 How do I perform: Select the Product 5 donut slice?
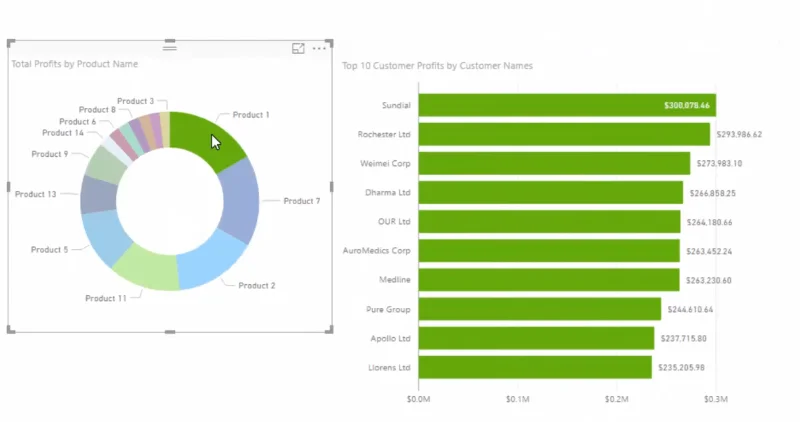tap(105, 236)
